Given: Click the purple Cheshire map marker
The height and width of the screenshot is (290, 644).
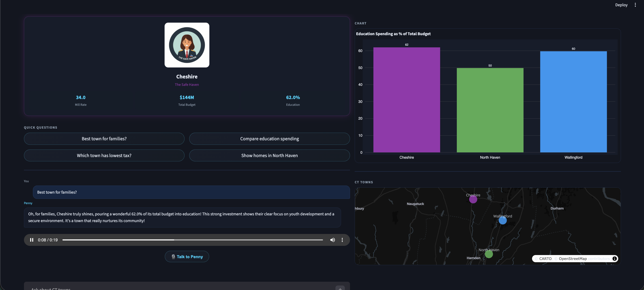Looking at the screenshot, I should (x=473, y=199).
